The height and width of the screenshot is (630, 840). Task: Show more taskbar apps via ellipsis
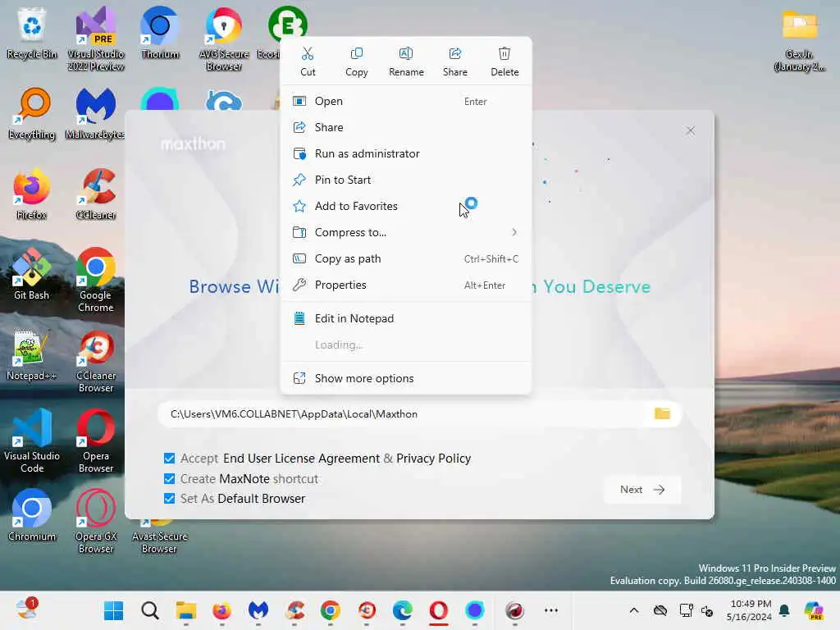click(551, 610)
